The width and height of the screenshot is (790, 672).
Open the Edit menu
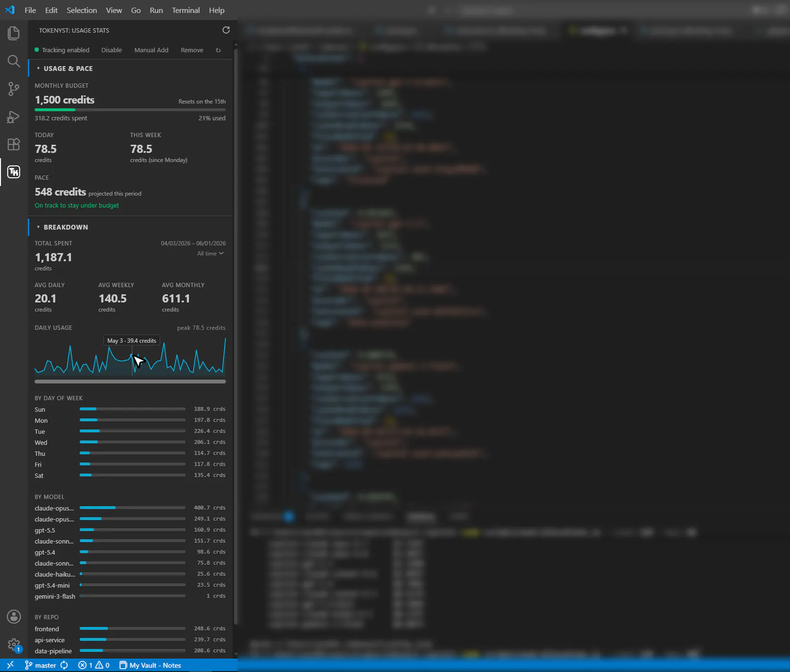point(51,10)
